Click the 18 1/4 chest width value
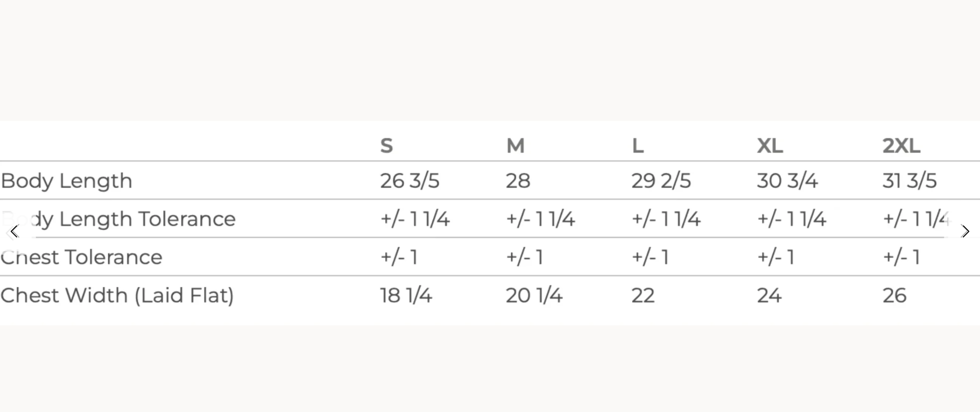The image size is (980, 412). pos(406,295)
